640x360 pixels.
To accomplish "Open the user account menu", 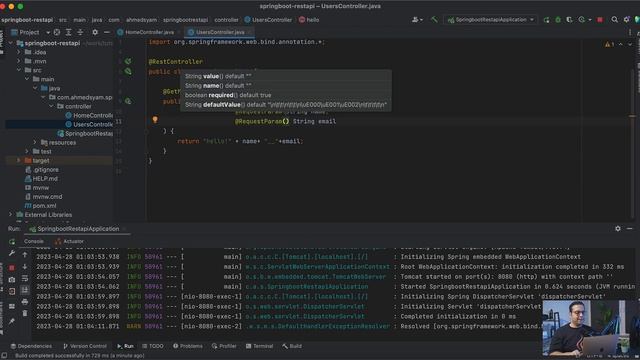I will pyautogui.click(x=417, y=20).
